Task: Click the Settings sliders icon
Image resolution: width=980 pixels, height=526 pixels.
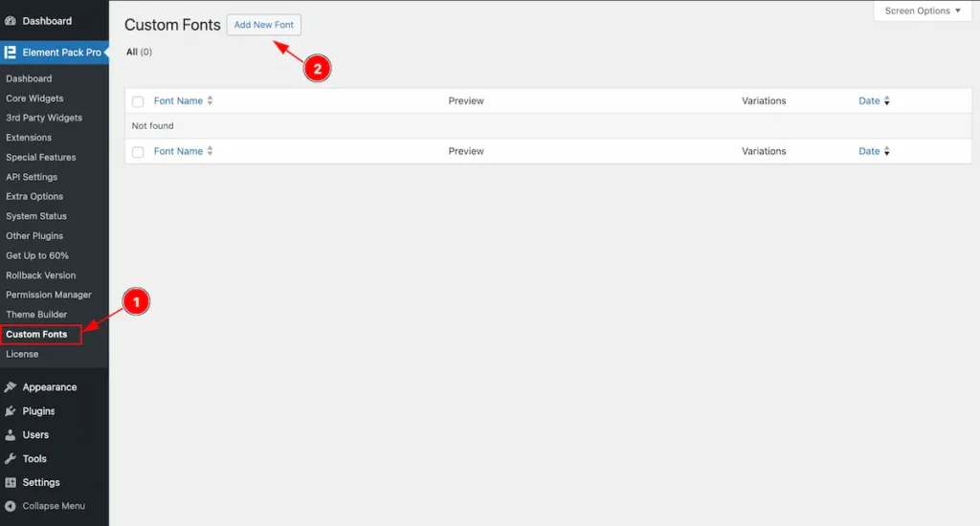Action: click(x=11, y=483)
